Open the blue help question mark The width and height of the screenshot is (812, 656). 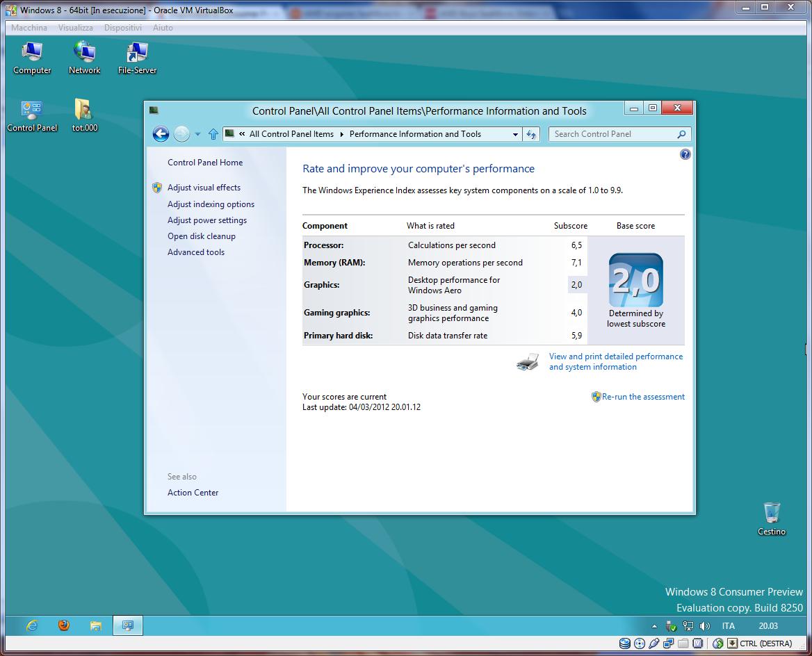(685, 154)
